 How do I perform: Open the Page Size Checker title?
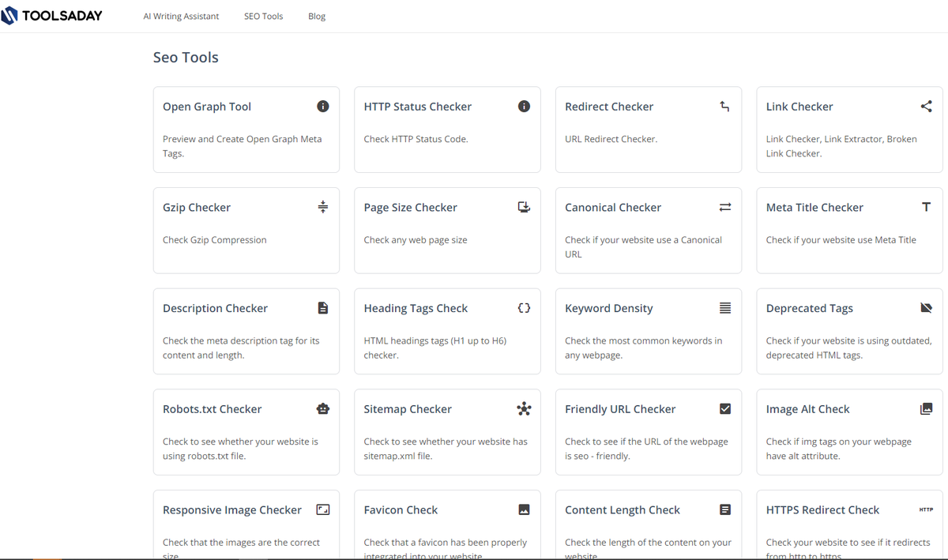[411, 207]
